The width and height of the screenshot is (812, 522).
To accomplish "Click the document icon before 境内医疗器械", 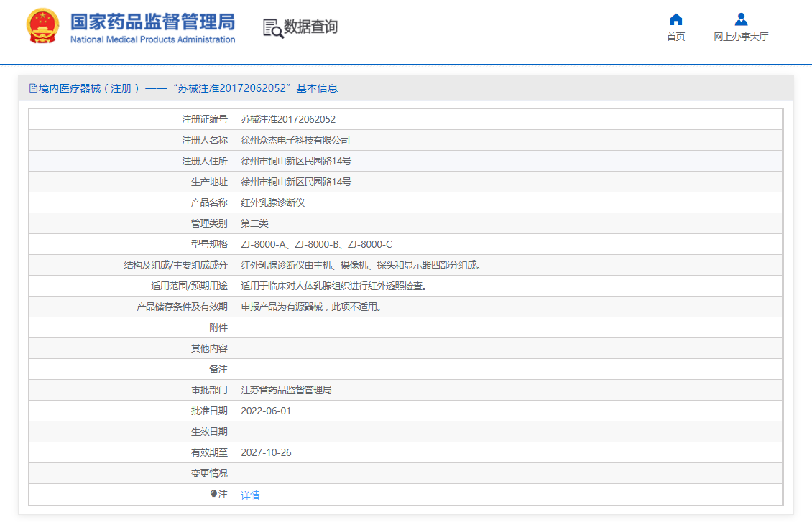I will [33, 88].
